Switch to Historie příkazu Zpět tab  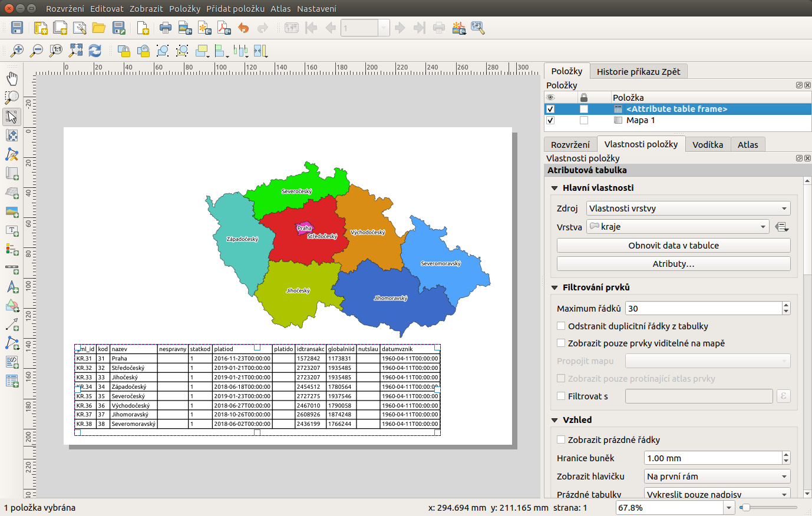coord(638,71)
